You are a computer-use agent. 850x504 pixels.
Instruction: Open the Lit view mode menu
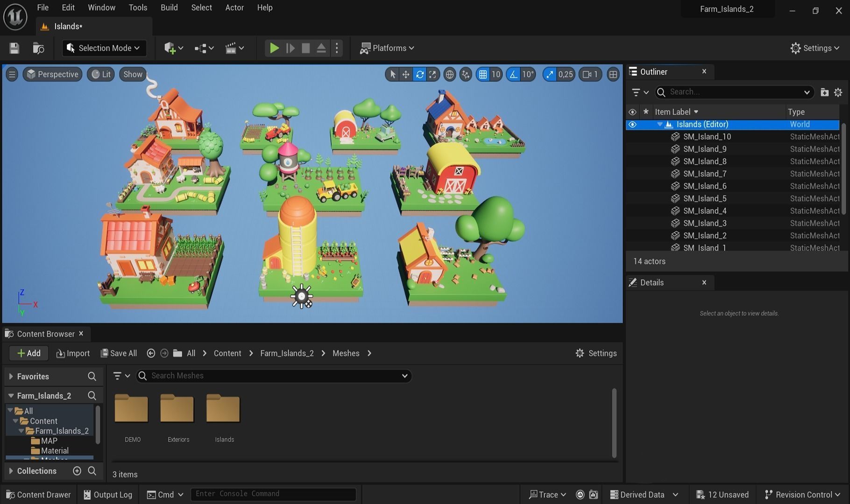click(x=101, y=74)
